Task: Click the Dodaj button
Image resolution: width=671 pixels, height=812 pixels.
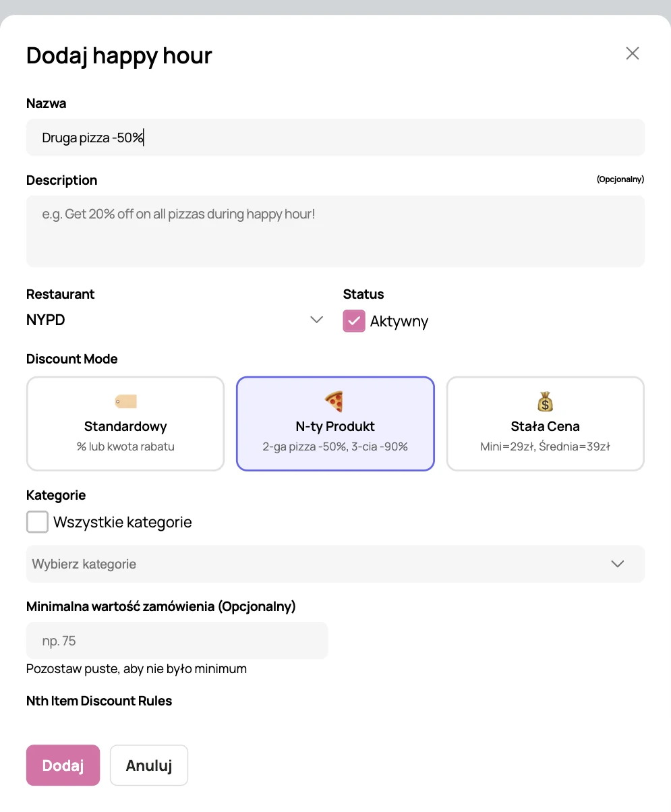Action: (63, 765)
